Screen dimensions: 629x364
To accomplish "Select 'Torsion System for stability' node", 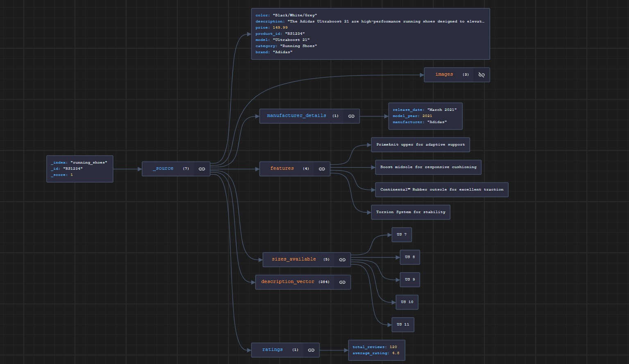I will point(411,212).
